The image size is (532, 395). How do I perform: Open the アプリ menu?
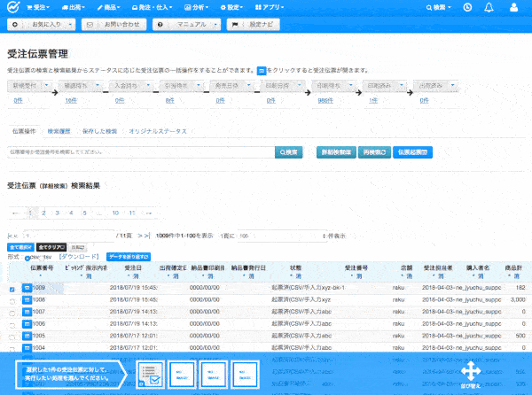point(269,7)
